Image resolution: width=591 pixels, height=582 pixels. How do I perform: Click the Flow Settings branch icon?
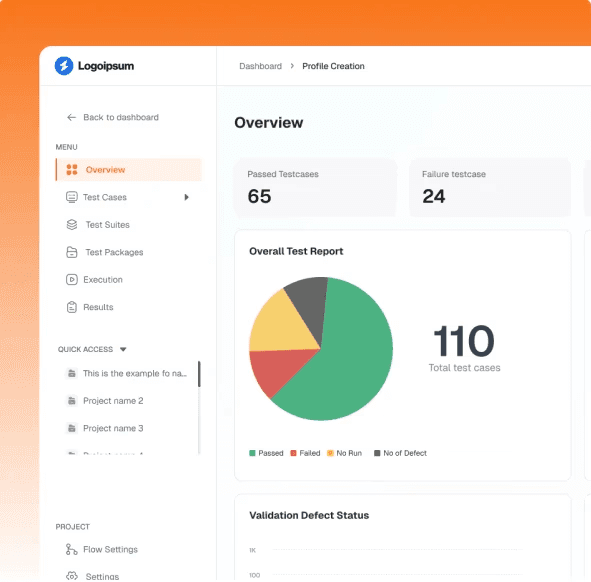coord(72,550)
